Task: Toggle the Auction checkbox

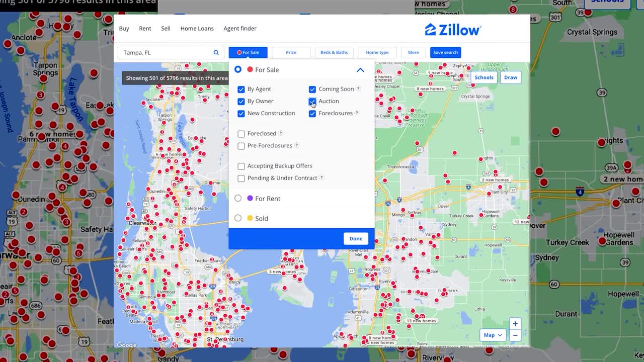Action: tap(312, 102)
